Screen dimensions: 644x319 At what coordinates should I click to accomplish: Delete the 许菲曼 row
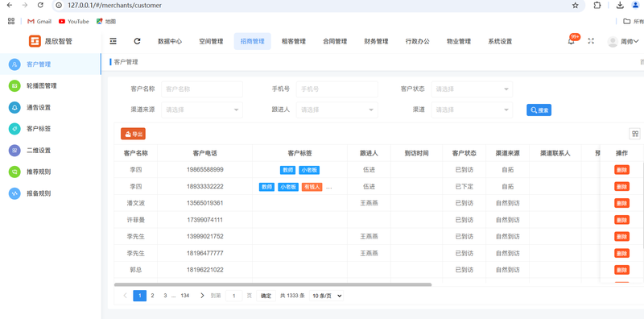point(621,220)
